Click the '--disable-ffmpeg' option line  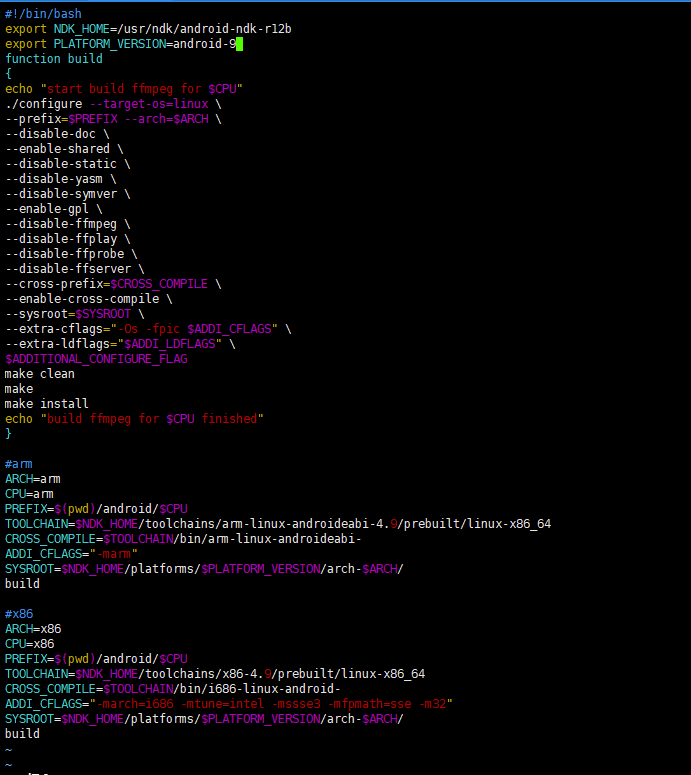68,224
